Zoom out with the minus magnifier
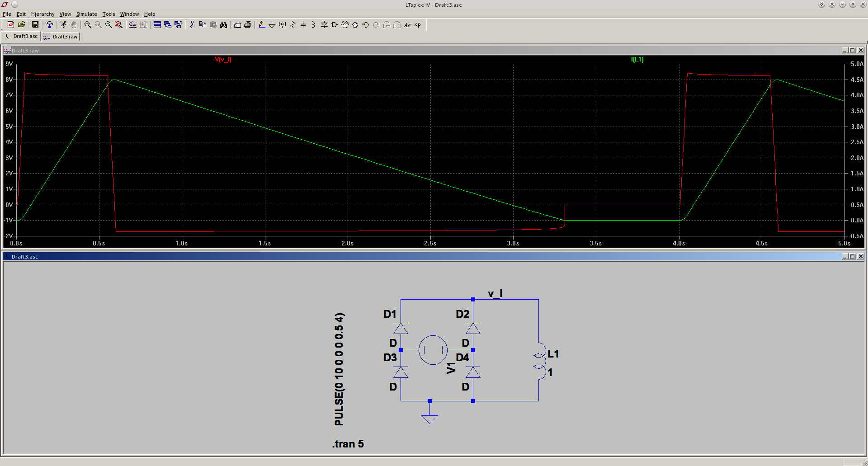 pyautogui.click(x=108, y=25)
